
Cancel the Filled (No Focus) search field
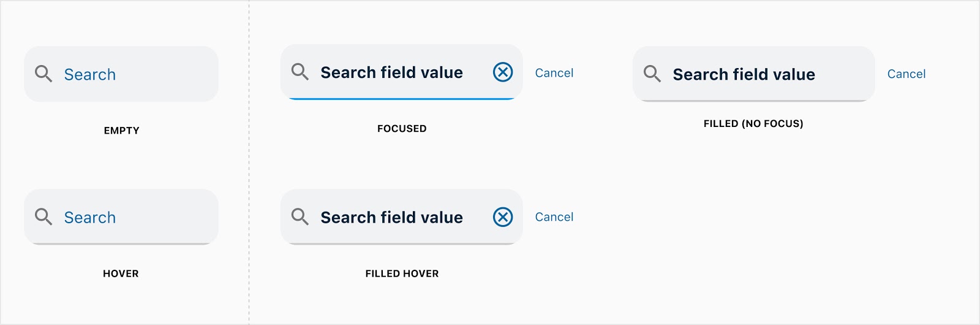[x=907, y=74]
